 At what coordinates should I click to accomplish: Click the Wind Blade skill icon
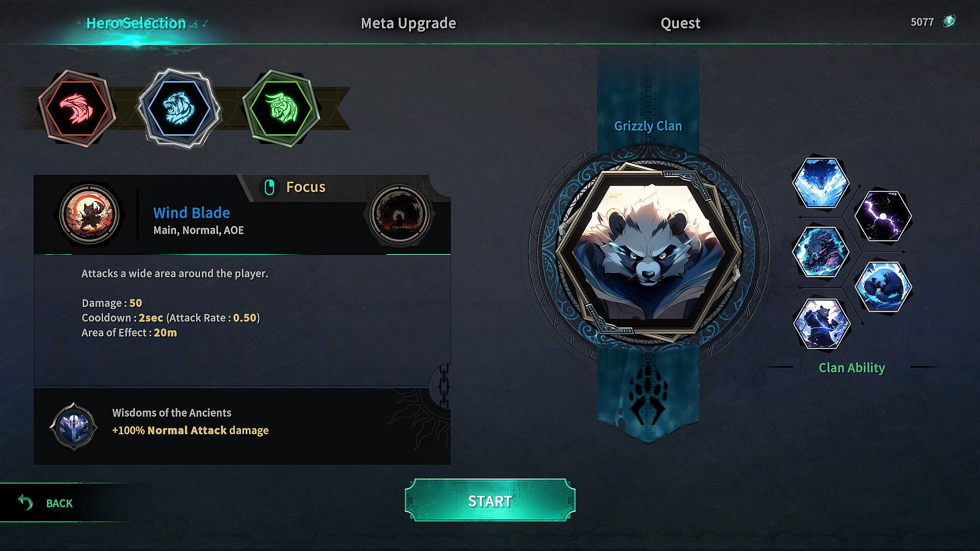coord(89,213)
